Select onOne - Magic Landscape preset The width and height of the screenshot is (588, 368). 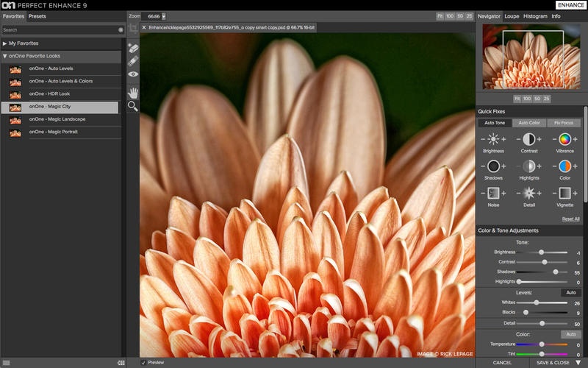[x=61, y=119]
